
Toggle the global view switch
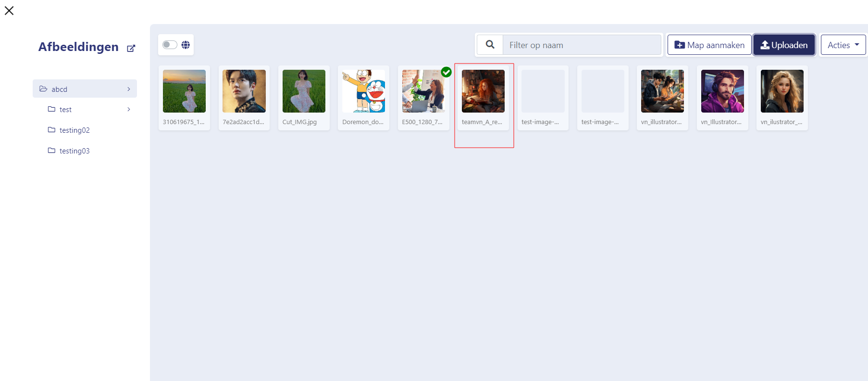click(170, 45)
